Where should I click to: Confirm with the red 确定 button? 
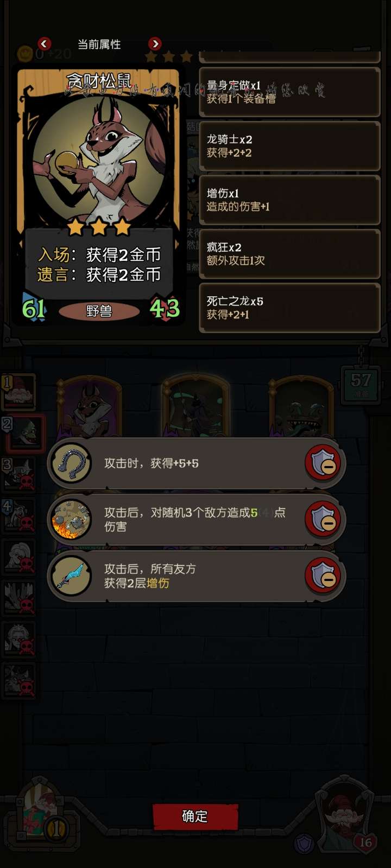[195, 816]
